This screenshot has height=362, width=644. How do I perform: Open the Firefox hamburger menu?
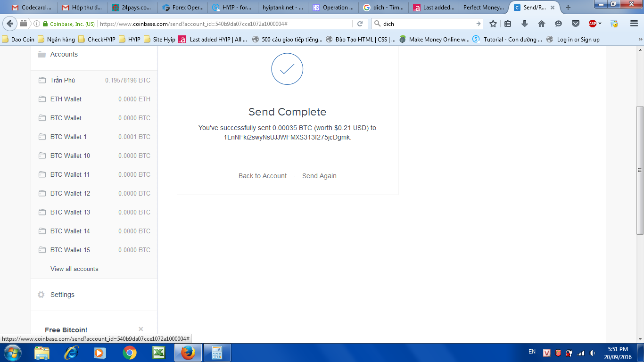[634, 24]
